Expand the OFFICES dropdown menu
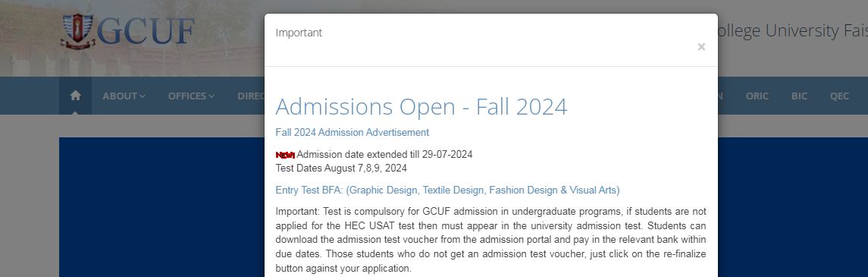Viewport: 868px width, 277px height. click(x=191, y=96)
